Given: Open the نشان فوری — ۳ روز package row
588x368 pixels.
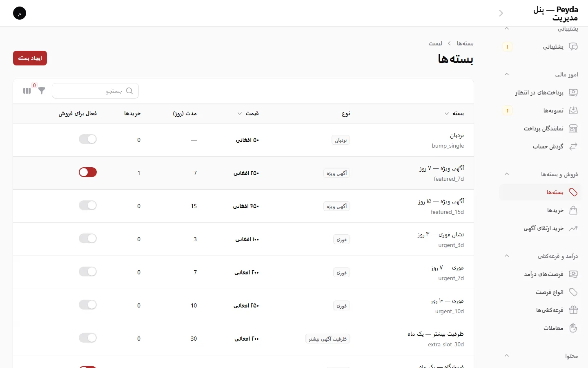Looking at the screenshot, I should click(x=243, y=239).
